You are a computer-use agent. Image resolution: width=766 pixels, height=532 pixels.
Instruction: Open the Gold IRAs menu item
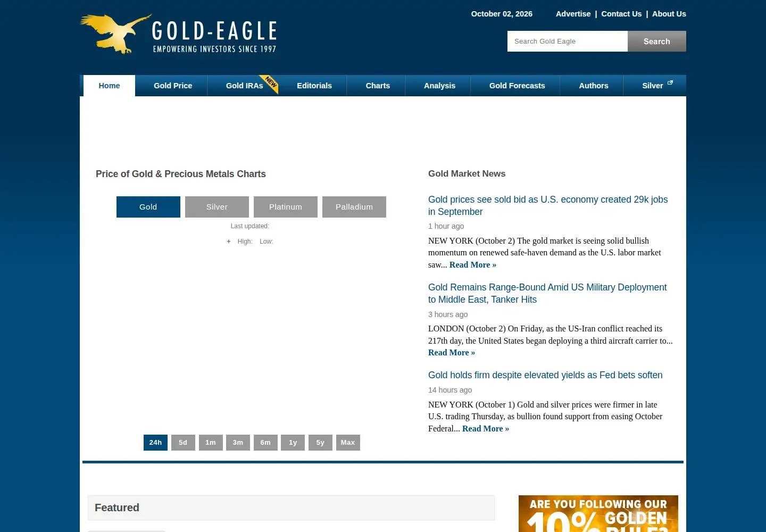pos(244,86)
